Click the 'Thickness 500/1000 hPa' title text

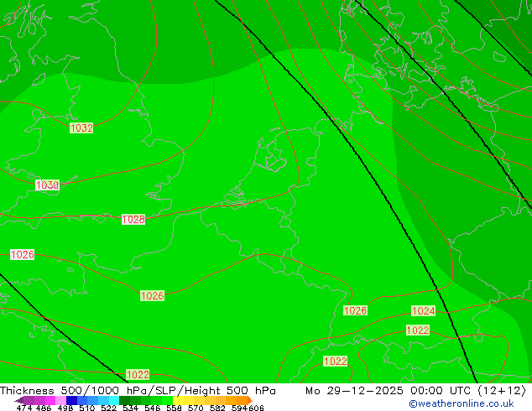(x=75, y=391)
